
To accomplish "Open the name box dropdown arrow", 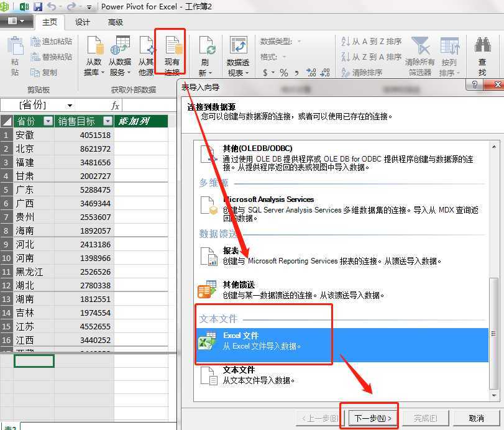I will click(x=70, y=106).
